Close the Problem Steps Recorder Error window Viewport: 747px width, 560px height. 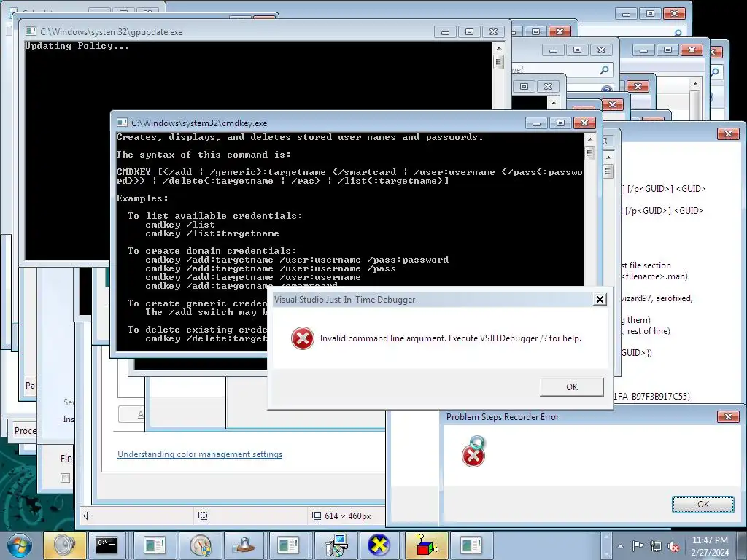(x=728, y=416)
